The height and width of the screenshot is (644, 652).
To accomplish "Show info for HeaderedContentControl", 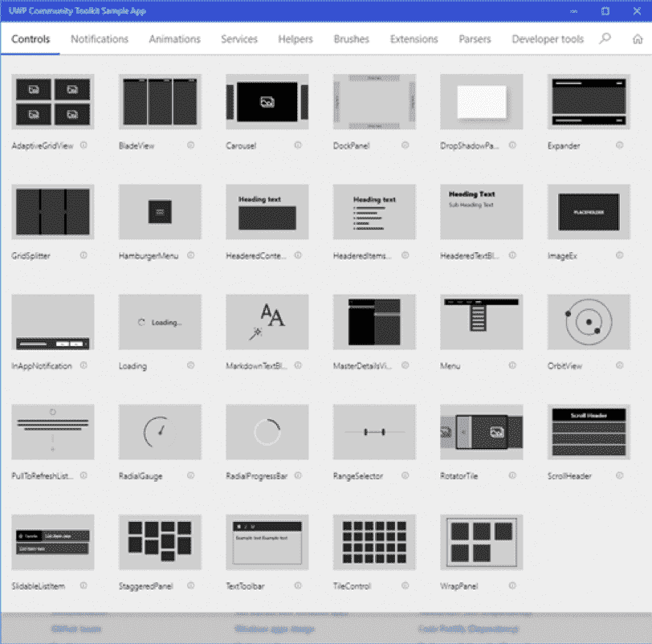I will click(298, 255).
